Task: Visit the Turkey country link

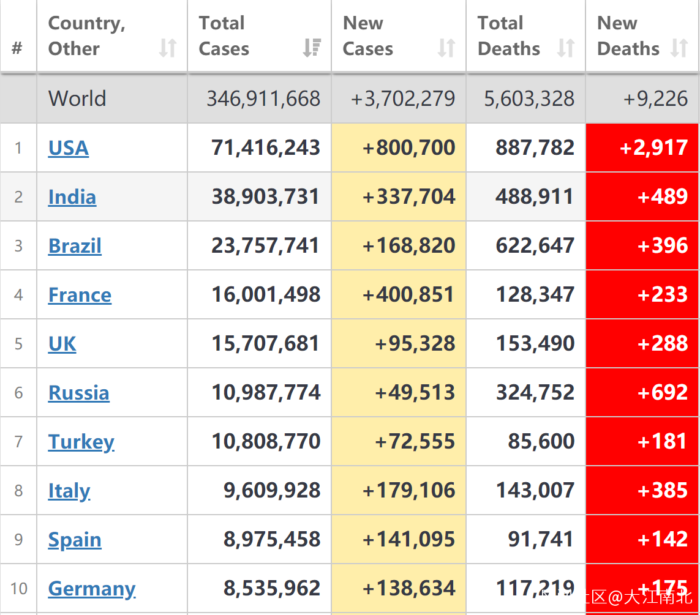Action: point(81,442)
